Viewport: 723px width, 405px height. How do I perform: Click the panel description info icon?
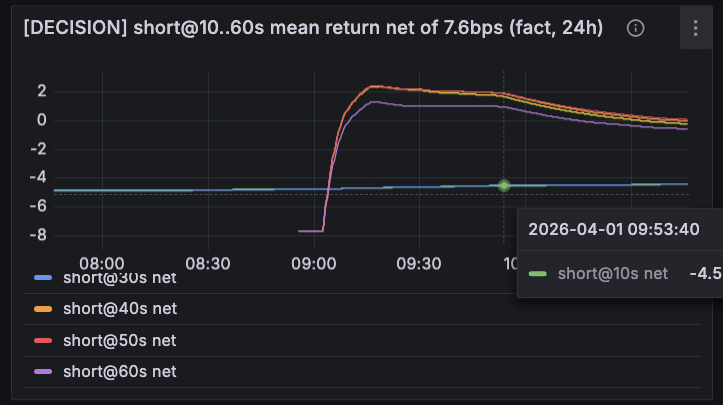(x=635, y=28)
